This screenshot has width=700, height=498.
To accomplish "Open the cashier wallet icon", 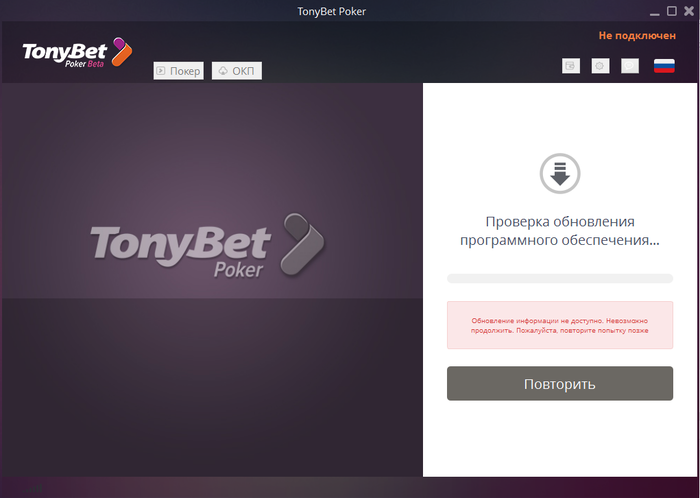I will tap(571, 66).
